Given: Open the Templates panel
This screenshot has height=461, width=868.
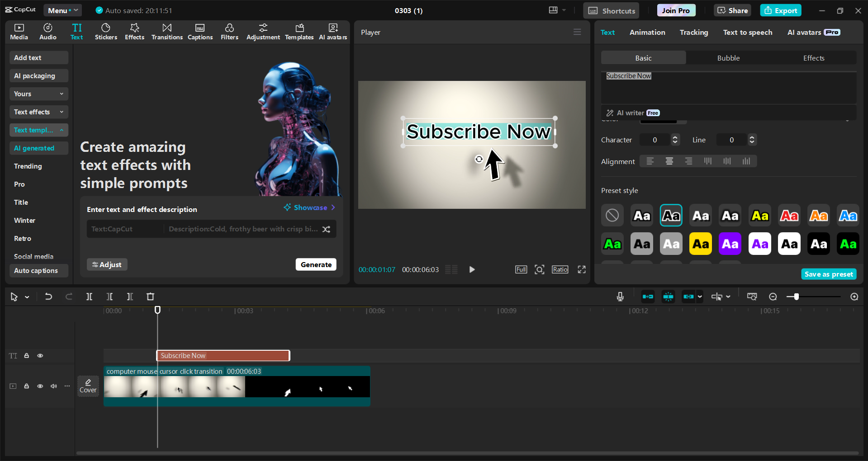Looking at the screenshot, I should pyautogui.click(x=299, y=32).
